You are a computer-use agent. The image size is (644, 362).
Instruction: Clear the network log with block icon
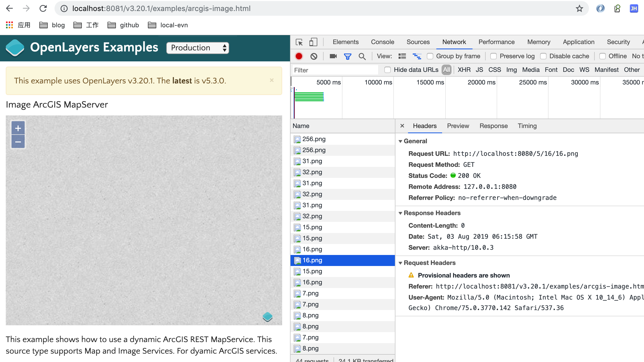(314, 56)
